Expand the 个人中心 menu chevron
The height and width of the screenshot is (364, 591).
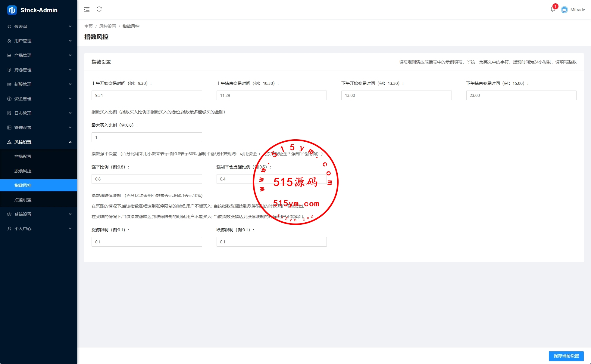pos(70,229)
